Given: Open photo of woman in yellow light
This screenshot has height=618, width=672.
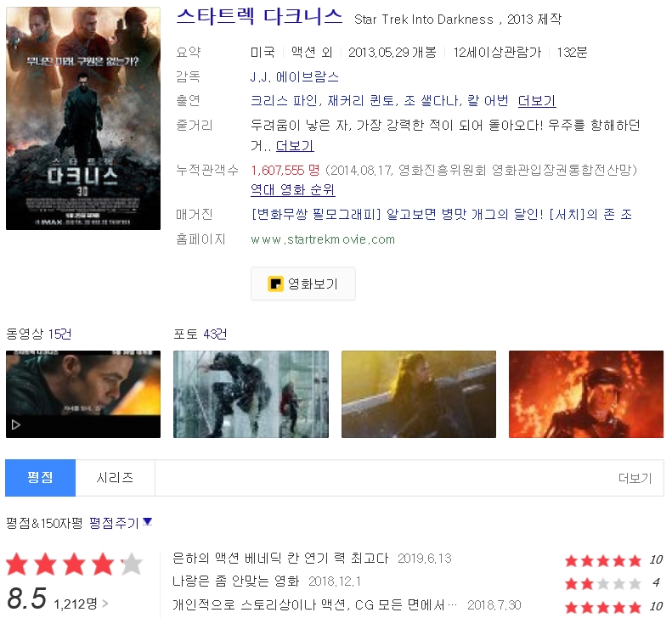Looking at the screenshot, I should (419, 394).
